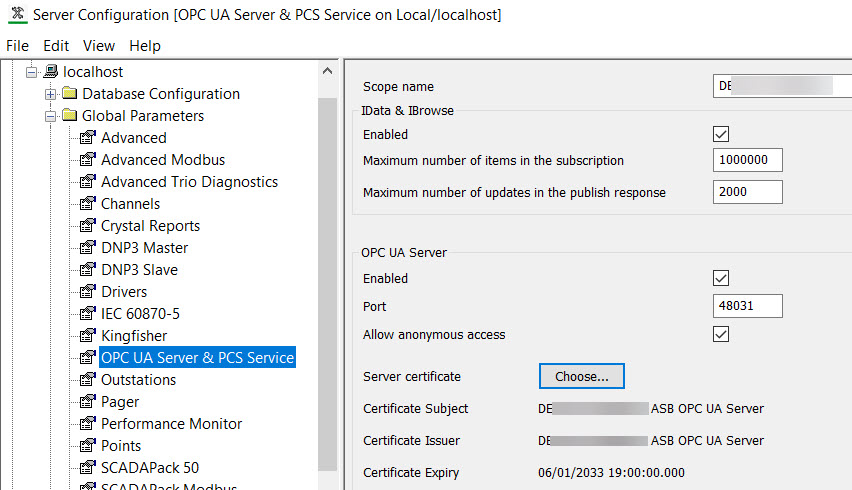The width and height of the screenshot is (852, 490).
Task: Toggle IData & IBrowse Enabled checkbox
Action: (x=721, y=134)
